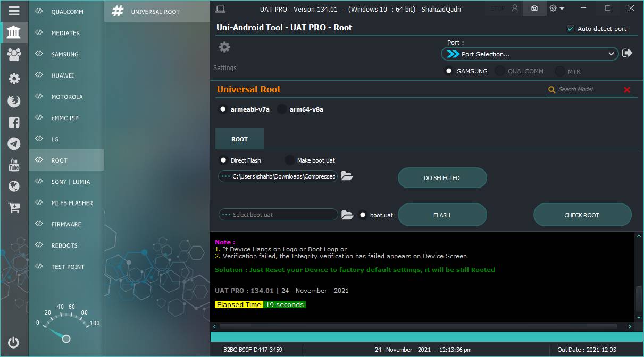Select the Direct Flash option
The width and height of the screenshot is (644, 357).
(223, 160)
